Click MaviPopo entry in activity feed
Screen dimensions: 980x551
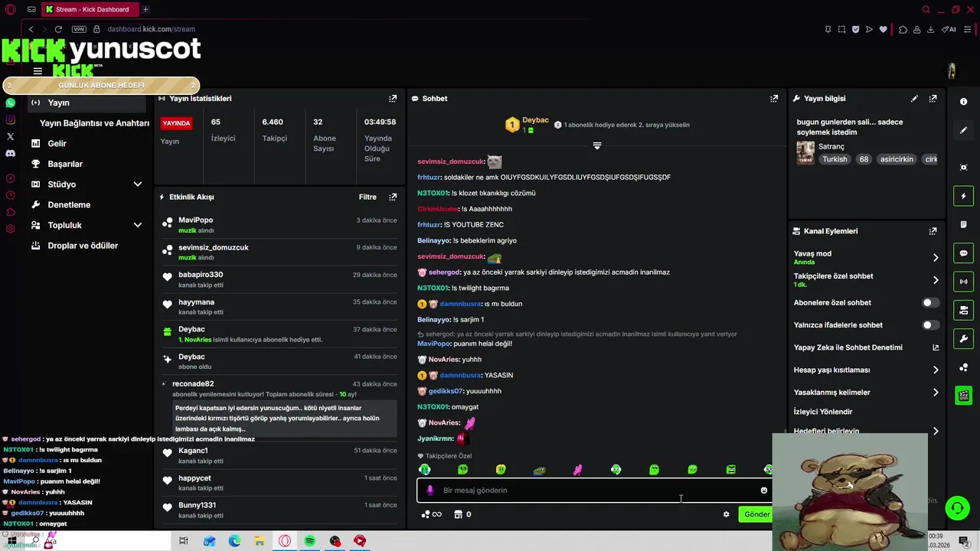pos(279,225)
